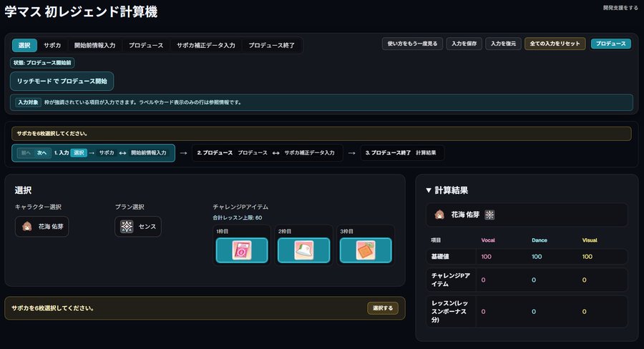
Task: Click レッスン row Visual value 0
Action: click(x=585, y=312)
